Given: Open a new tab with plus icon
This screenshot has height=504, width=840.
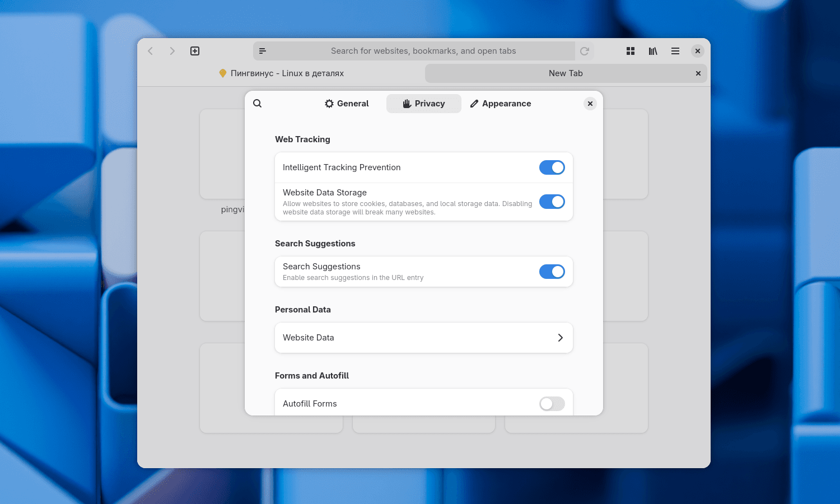Looking at the screenshot, I should tap(195, 51).
